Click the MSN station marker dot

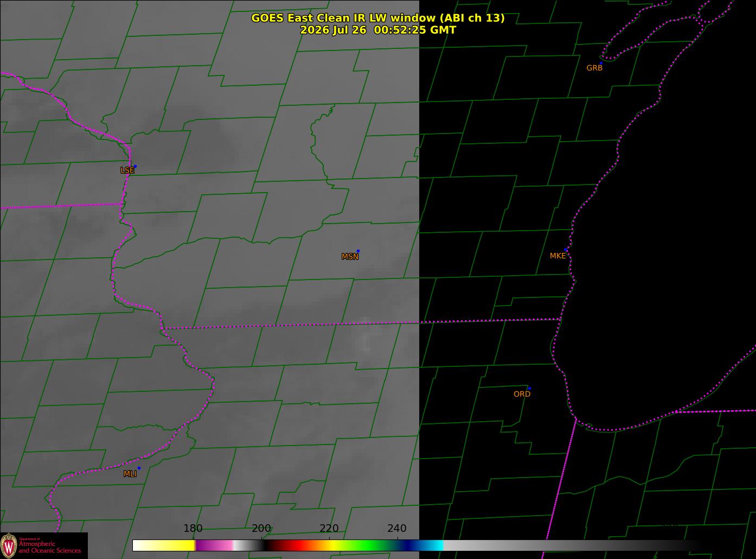click(x=358, y=251)
